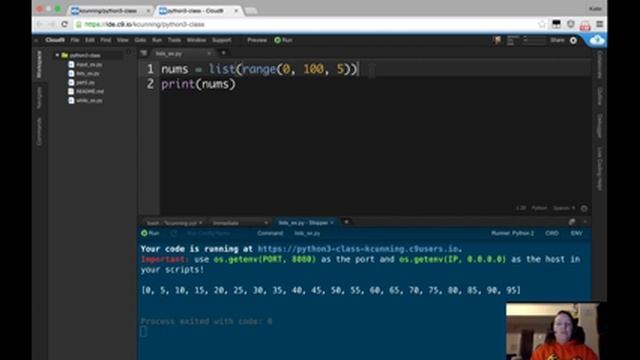
Task: Add a new editor tab with plus
Action: [223, 53]
